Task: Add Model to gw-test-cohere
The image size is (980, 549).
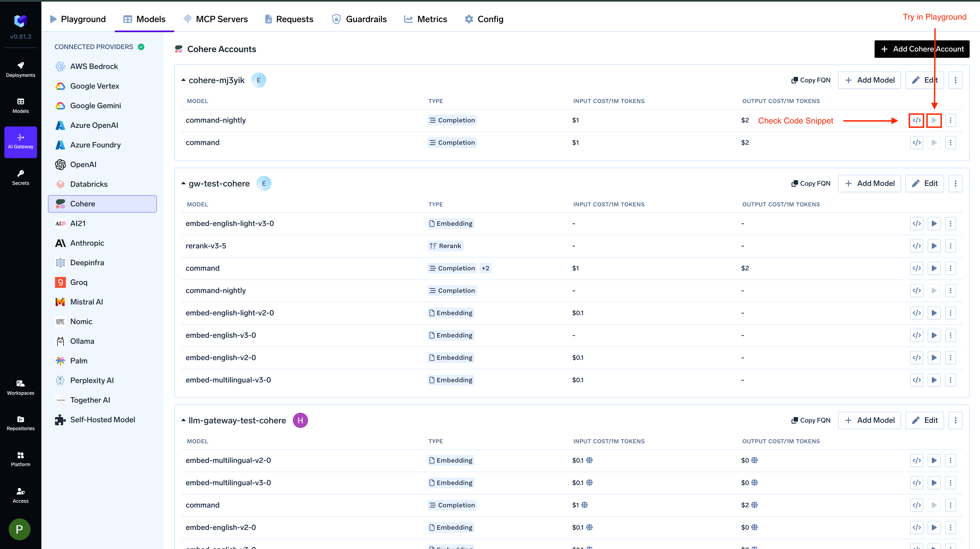Action: [869, 183]
